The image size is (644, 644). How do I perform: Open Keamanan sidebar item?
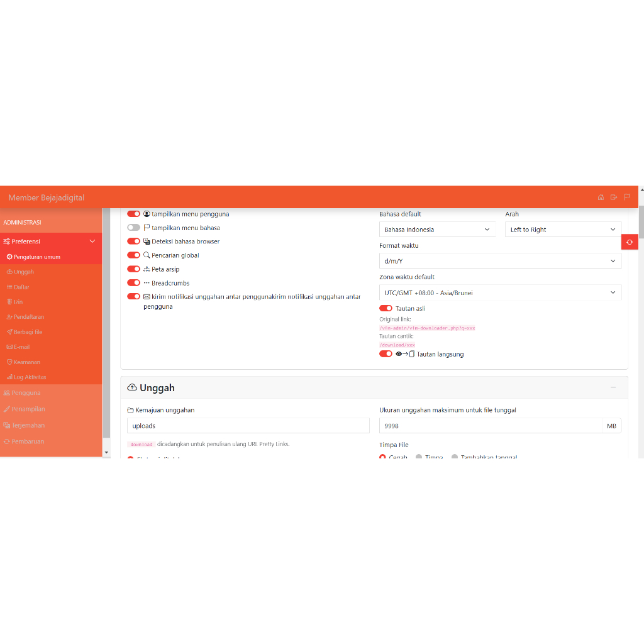click(x=51, y=362)
